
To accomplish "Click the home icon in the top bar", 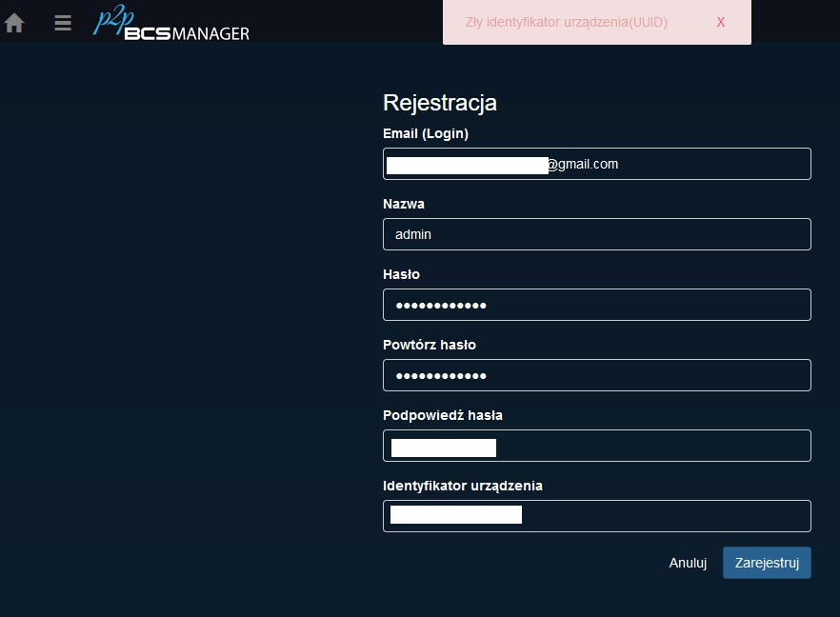I will point(14,22).
